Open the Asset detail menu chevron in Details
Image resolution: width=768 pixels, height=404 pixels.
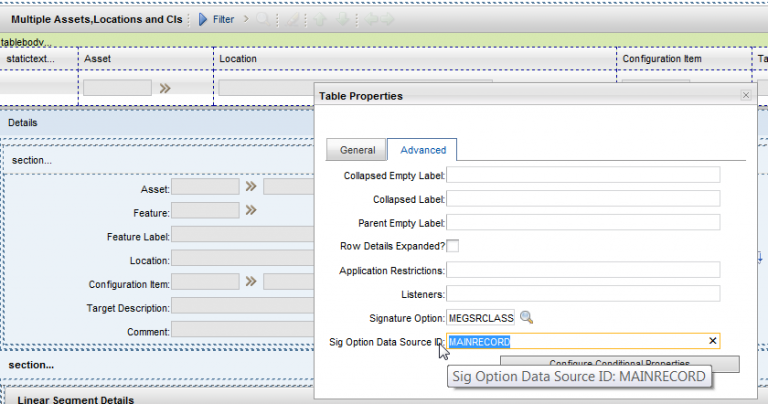252,186
